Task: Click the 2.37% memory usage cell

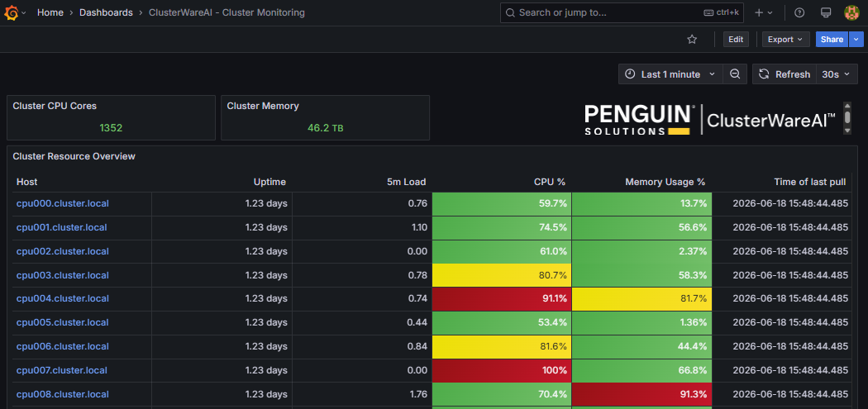Action: coord(641,251)
